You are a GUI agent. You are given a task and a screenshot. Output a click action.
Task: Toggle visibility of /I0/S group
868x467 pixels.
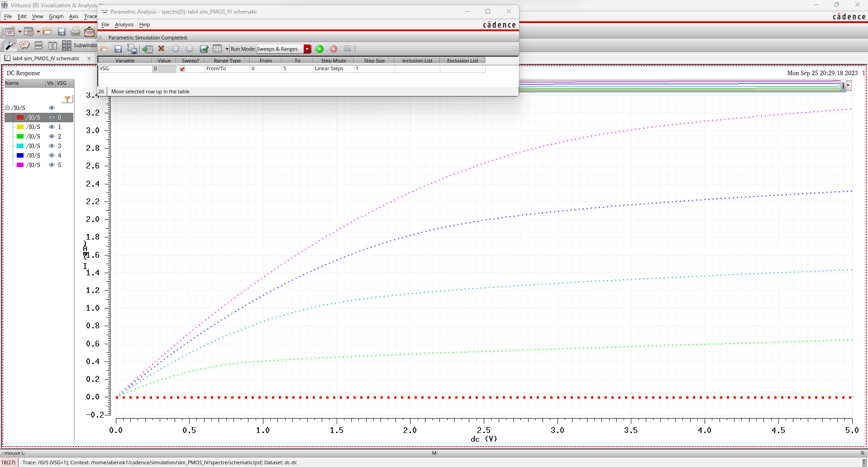point(52,108)
